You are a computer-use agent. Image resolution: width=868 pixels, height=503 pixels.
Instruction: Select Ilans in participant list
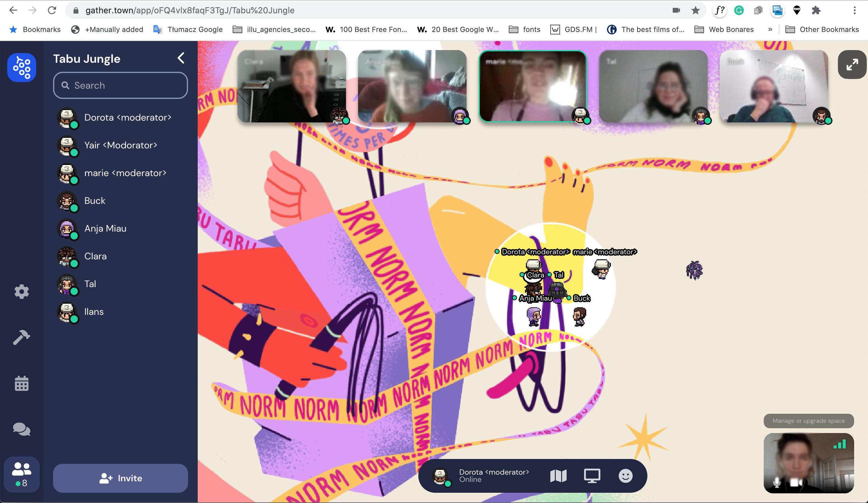[120, 312]
